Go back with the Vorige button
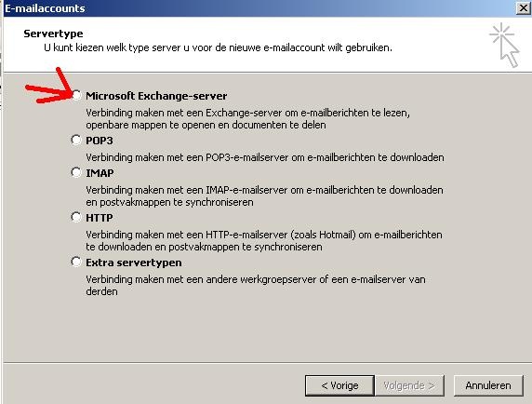The image size is (532, 404). pos(339,385)
